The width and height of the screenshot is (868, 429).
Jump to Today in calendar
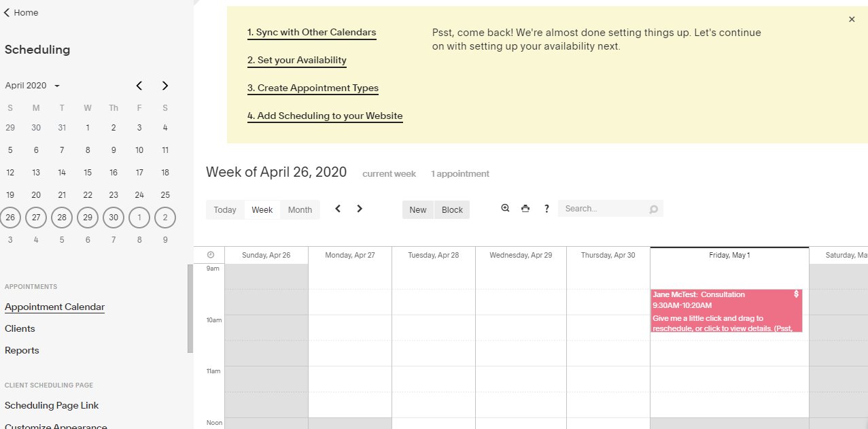click(225, 209)
